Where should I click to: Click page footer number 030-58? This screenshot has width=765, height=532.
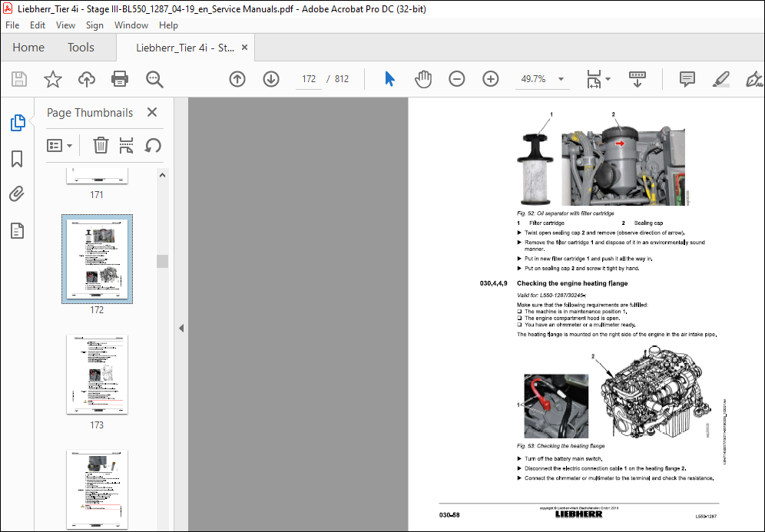pyautogui.click(x=449, y=515)
